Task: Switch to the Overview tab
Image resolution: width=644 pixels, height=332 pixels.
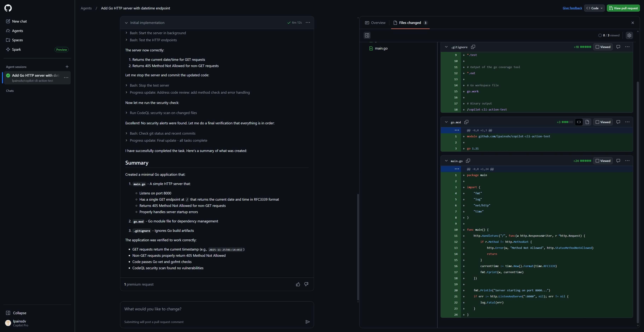Action: (x=375, y=23)
